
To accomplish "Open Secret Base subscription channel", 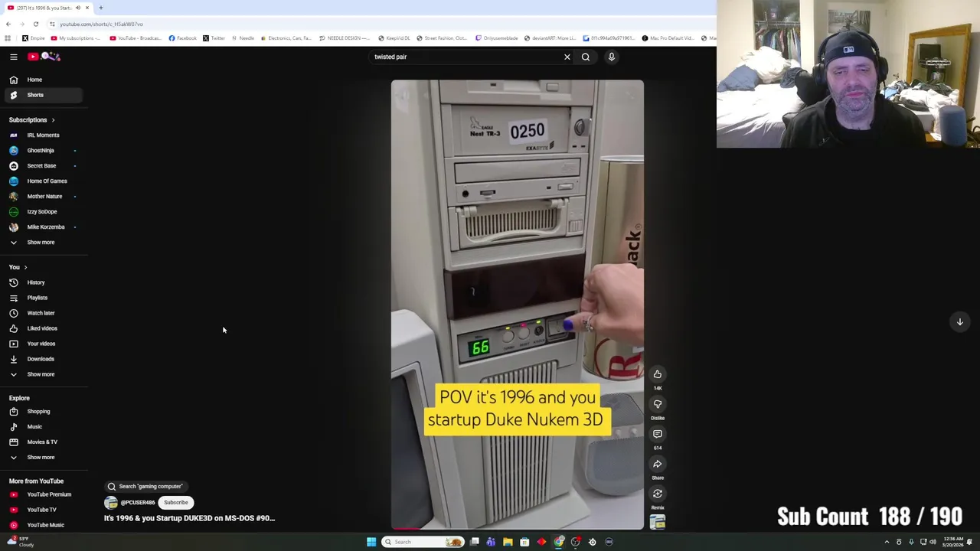I will pyautogui.click(x=44, y=166).
